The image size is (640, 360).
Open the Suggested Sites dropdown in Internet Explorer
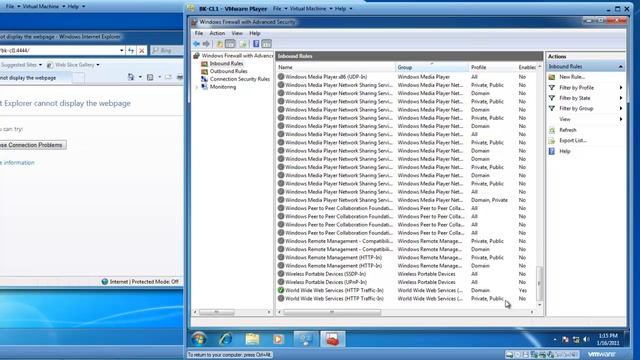[x=40, y=65]
